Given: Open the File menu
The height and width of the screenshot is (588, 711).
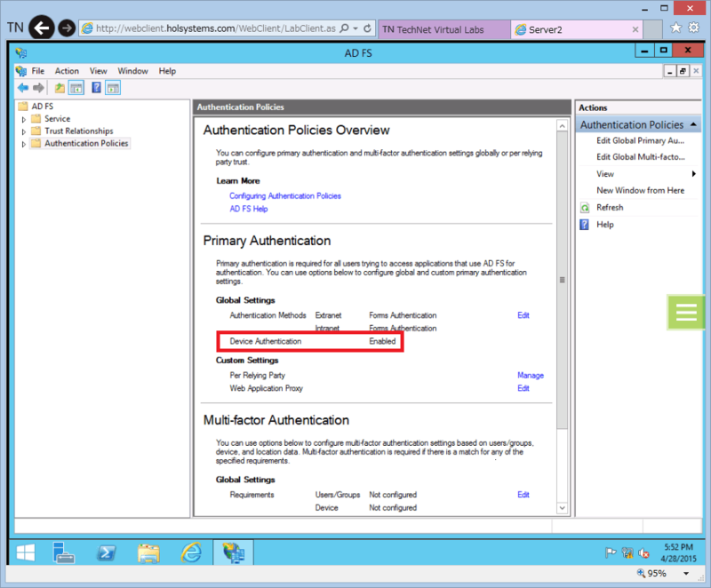Looking at the screenshot, I should [38, 71].
